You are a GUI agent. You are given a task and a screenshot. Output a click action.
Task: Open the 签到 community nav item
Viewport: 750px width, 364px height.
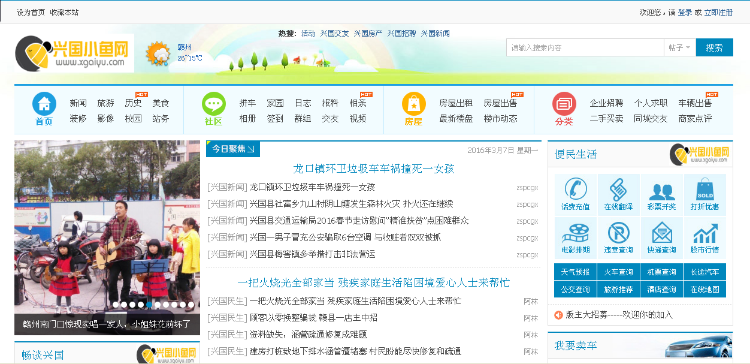pyautogui.click(x=275, y=119)
